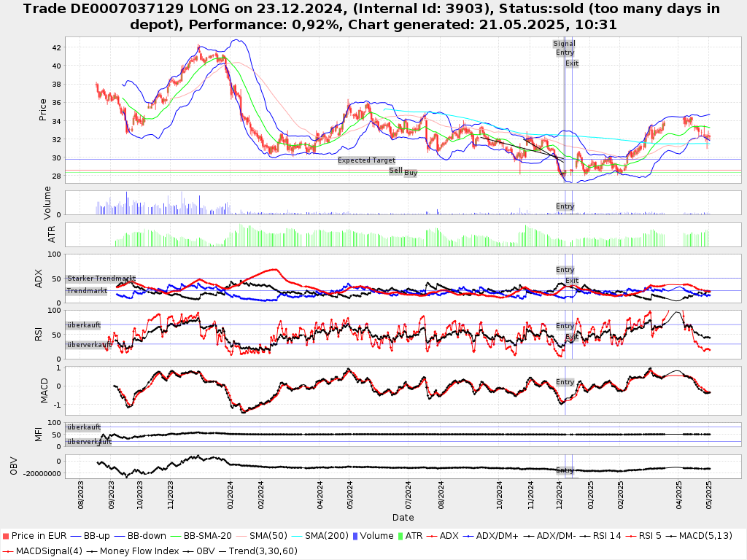Click the Entry marker in the MACD panel
This screenshot has height=560, width=747.
coord(565,382)
